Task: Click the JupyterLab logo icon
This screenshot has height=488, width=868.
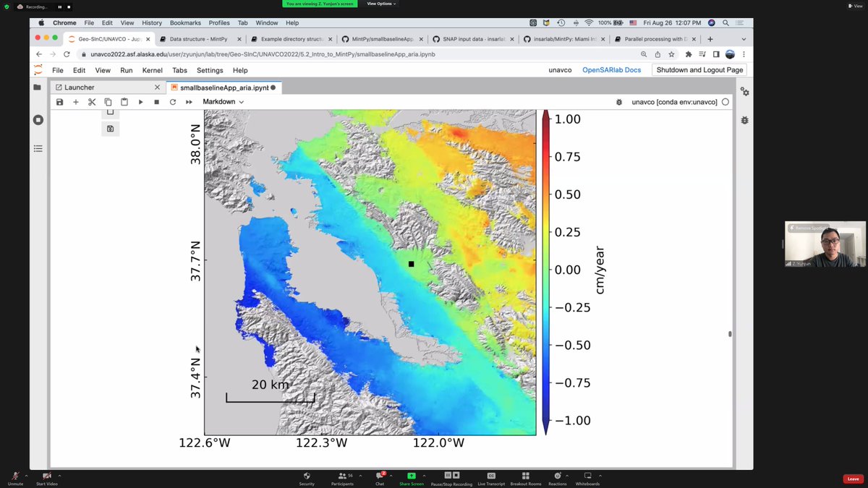Action: (x=38, y=70)
